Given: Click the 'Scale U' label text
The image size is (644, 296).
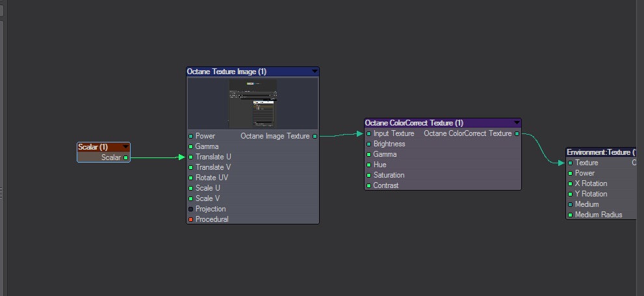Looking at the screenshot, I should tap(208, 188).
